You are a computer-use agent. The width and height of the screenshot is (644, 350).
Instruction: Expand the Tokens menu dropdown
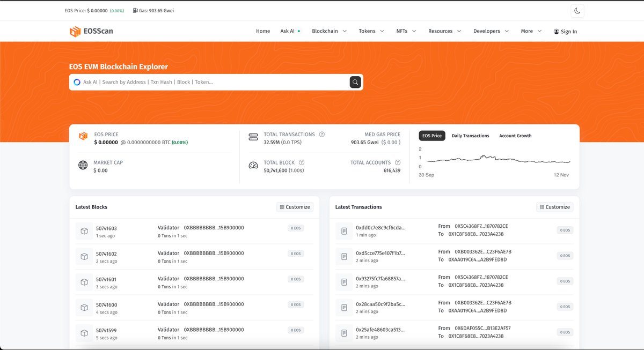pyautogui.click(x=371, y=31)
